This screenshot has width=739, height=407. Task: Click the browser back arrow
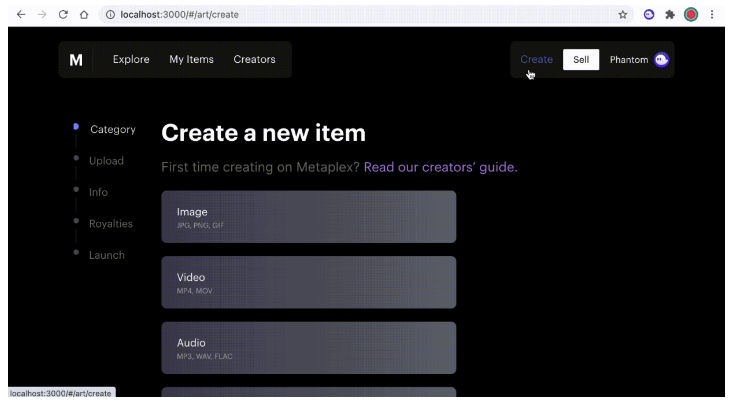point(21,15)
